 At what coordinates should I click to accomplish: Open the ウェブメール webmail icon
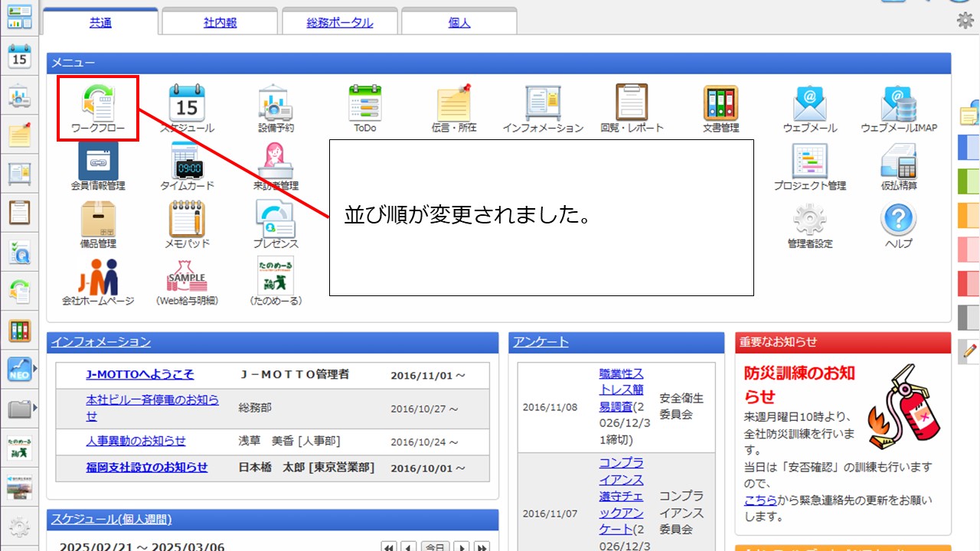tap(810, 107)
